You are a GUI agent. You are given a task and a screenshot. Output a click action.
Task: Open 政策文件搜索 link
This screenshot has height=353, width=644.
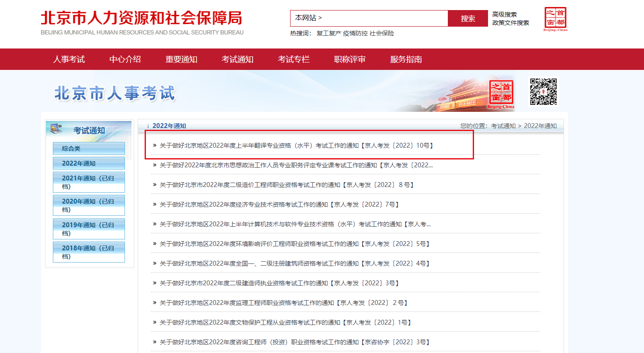[510, 23]
